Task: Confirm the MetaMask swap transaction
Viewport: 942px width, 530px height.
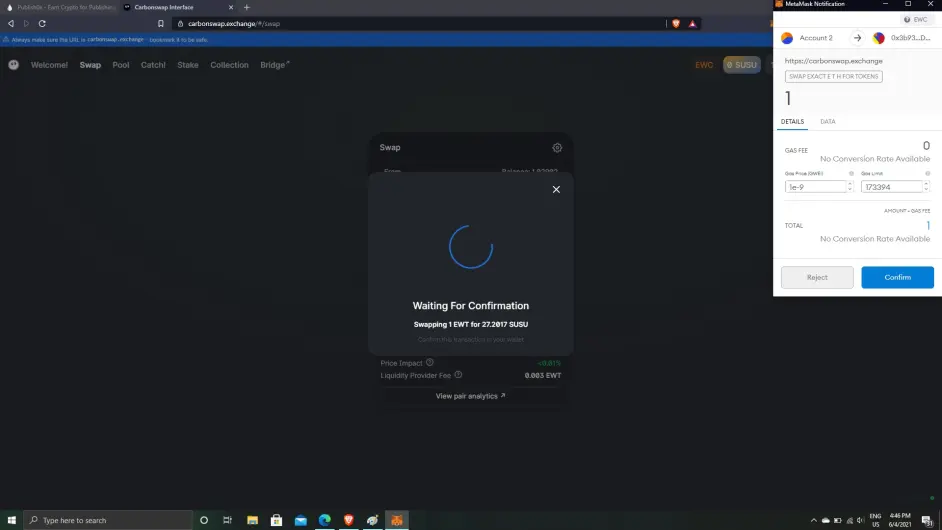Action: (897, 277)
